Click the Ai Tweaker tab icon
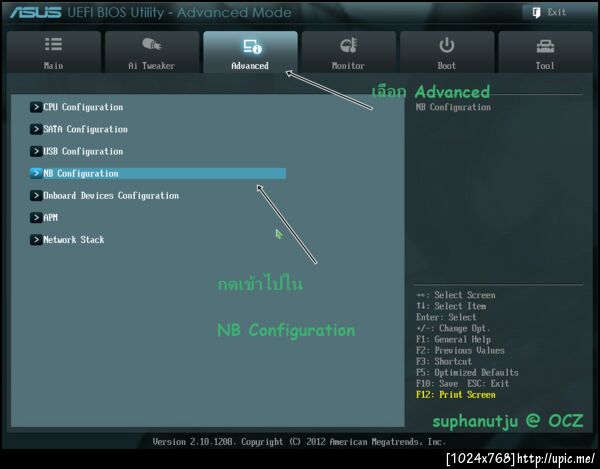The image size is (600, 469). [152, 44]
